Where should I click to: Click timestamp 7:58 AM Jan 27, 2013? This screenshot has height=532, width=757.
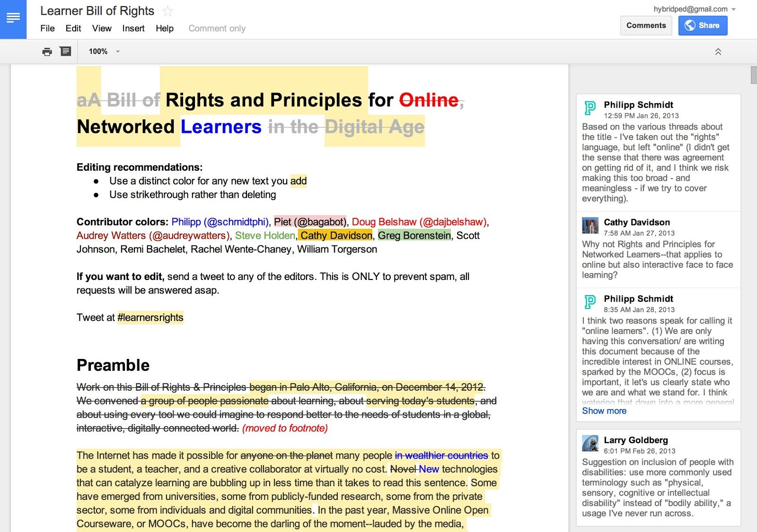click(x=639, y=233)
